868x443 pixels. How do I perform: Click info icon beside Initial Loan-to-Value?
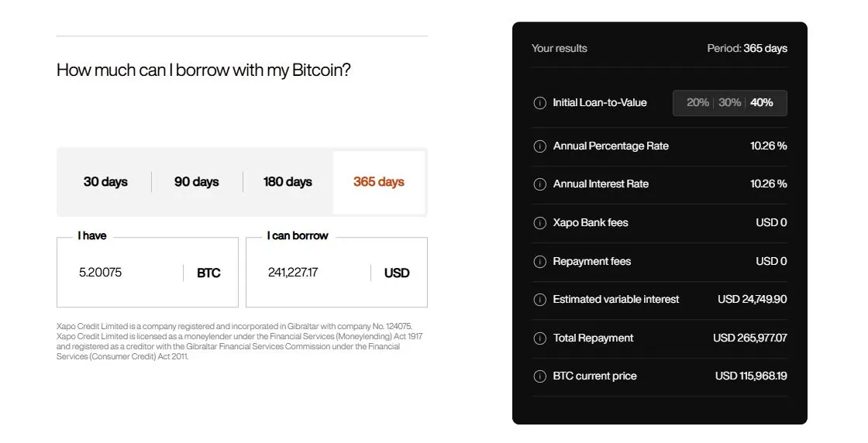pyautogui.click(x=540, y=103)
